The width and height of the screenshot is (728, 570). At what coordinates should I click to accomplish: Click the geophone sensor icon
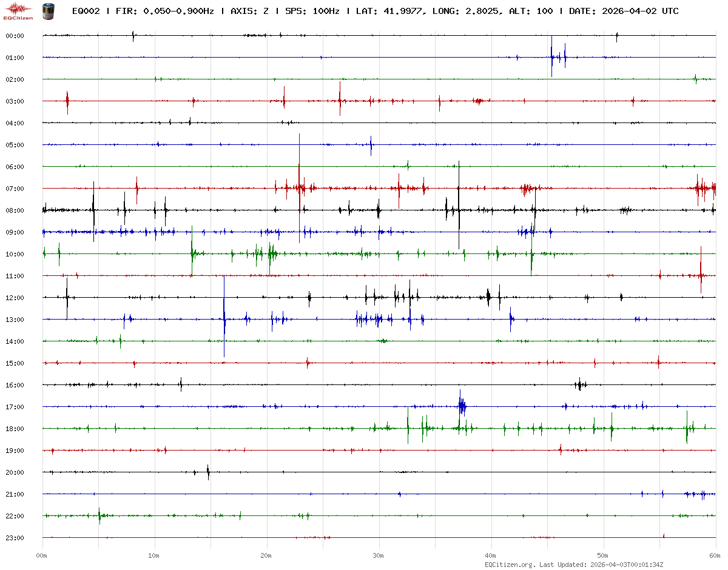point(47,11)
